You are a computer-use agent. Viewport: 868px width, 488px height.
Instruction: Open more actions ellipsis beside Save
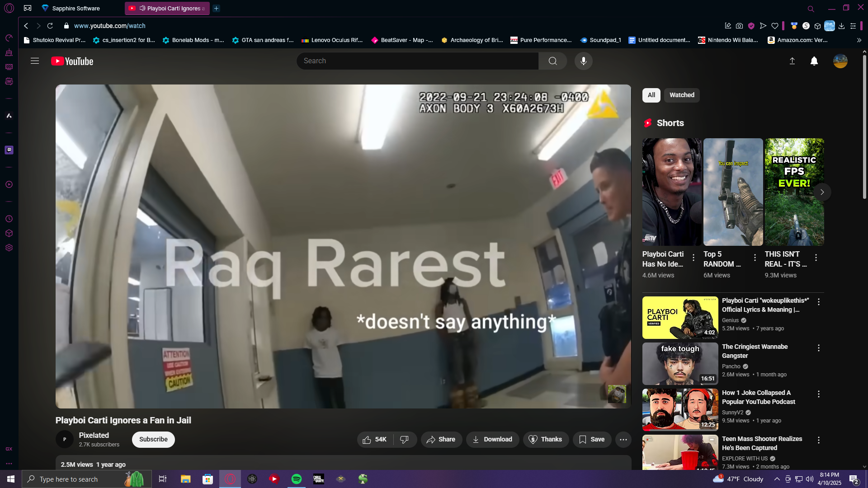pos(623,440)
